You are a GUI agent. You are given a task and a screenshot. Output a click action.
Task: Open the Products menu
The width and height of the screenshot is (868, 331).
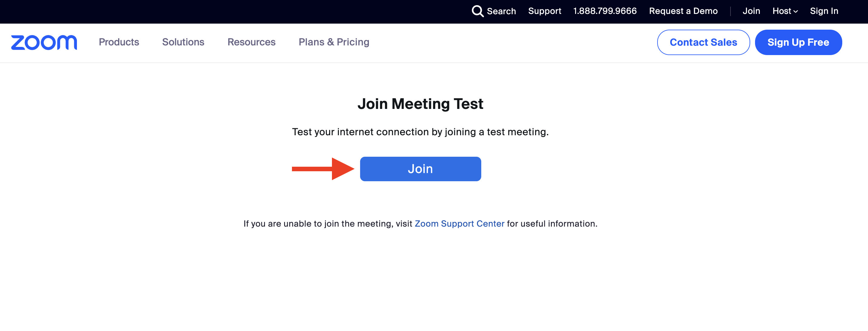tap(119, 42)
